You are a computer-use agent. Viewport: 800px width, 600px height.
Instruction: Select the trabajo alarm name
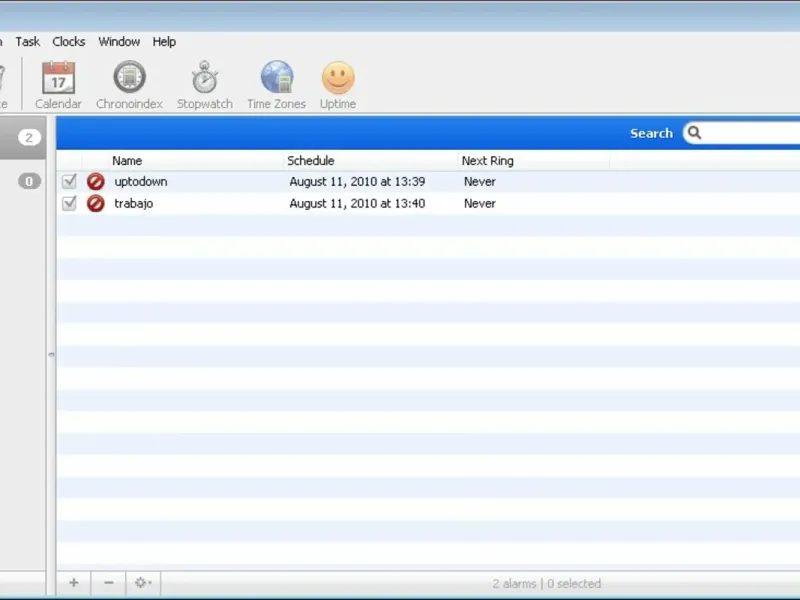134,204
